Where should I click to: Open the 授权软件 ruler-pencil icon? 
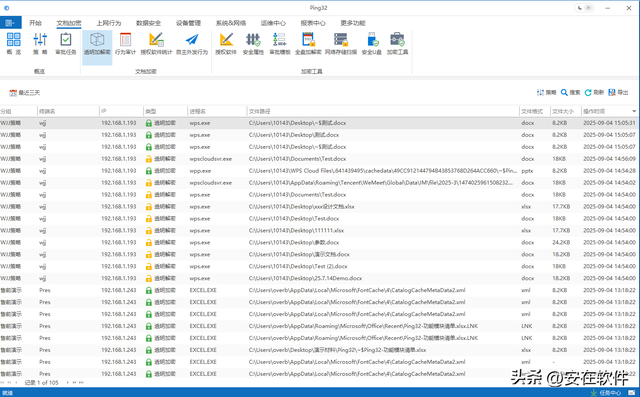pyautogui.click(x=226, y=43)
